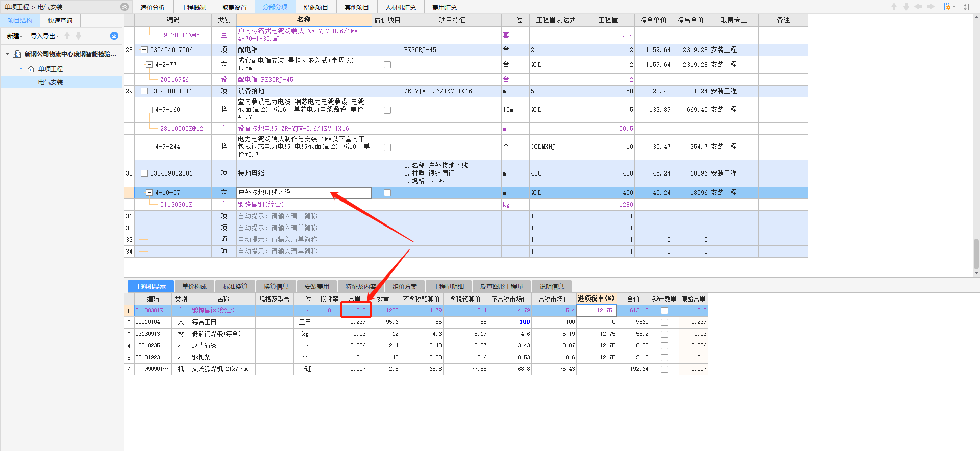Toggle 锁定数量 checkbox for 沥青清漆
Image resolution: width=980 pixels, height=451 pixels.
point(665,346)
